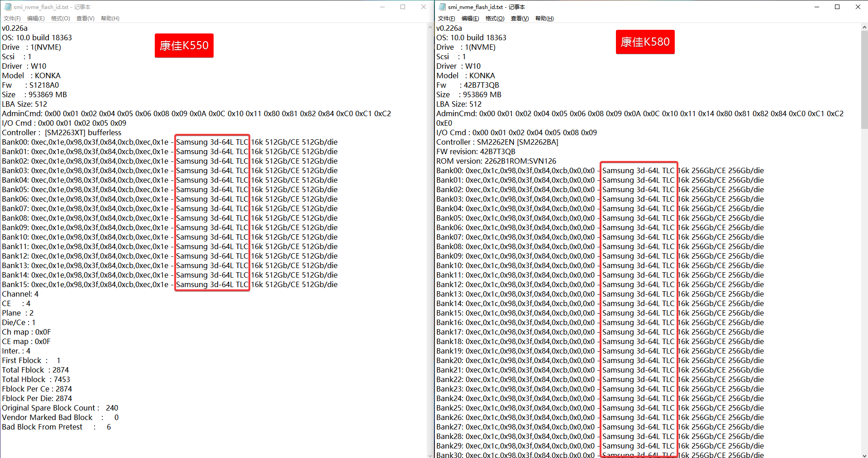
Task: Click 'Controller : [SM2263XT] bufferless' text
Action: pyautogui.click(x=62, y=132)
